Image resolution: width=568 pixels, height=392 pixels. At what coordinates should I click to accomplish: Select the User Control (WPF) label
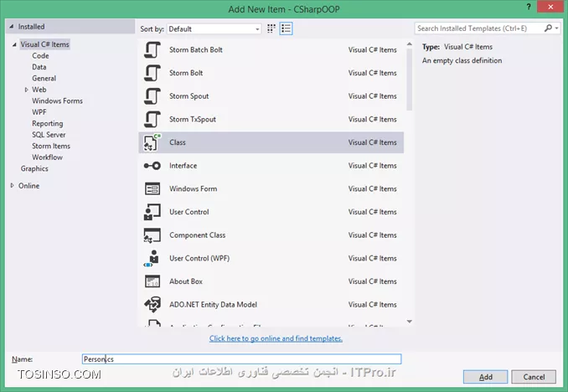199,258
